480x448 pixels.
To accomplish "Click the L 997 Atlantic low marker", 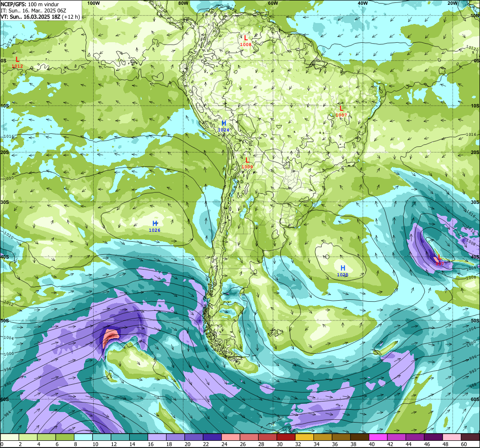I will tap(440, 260).
